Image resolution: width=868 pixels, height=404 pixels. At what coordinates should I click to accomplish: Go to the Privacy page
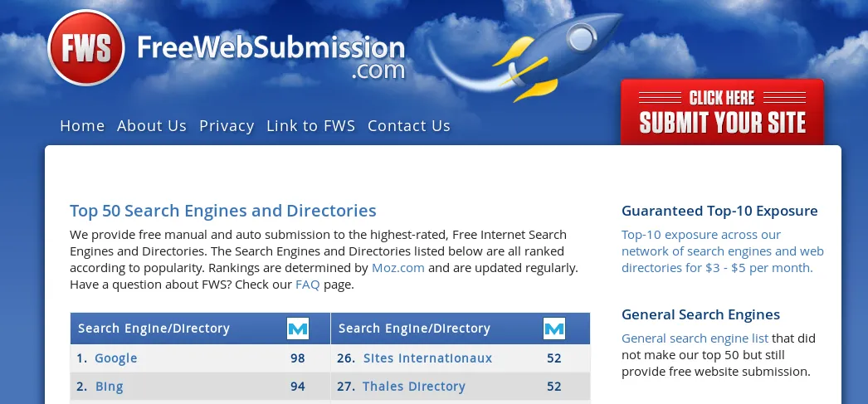coord(227,126)
